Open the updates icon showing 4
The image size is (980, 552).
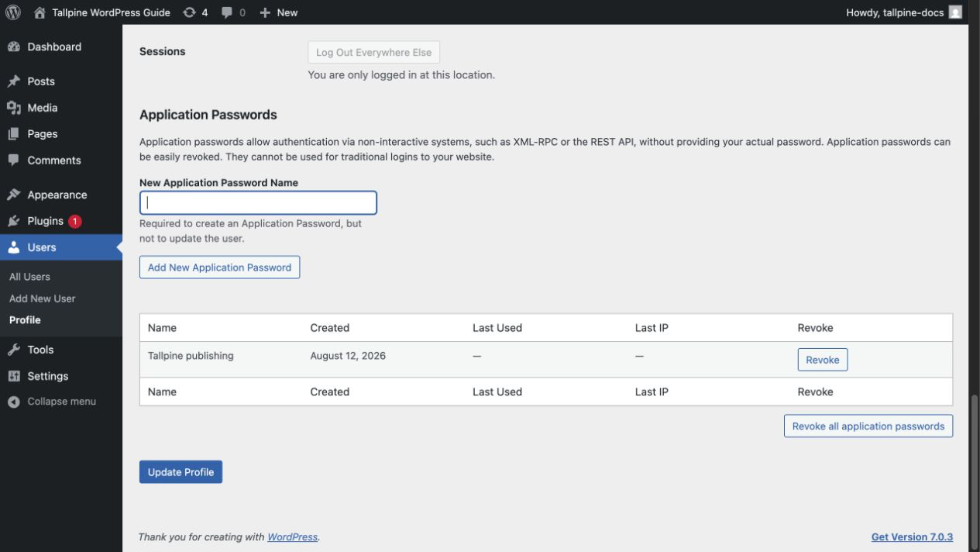[x=189, y=12]
